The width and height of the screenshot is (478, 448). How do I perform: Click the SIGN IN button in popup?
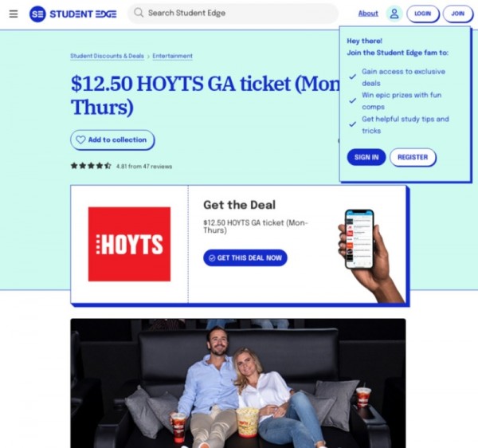[x=366, y=157]
